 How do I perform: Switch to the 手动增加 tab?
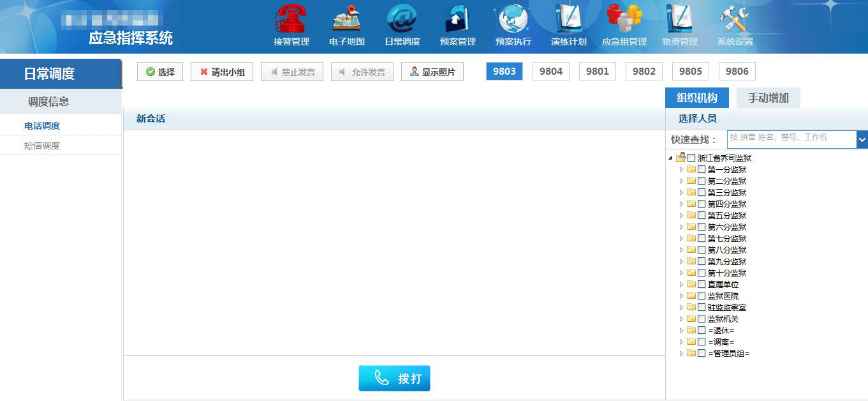click(x=768, y=98)
